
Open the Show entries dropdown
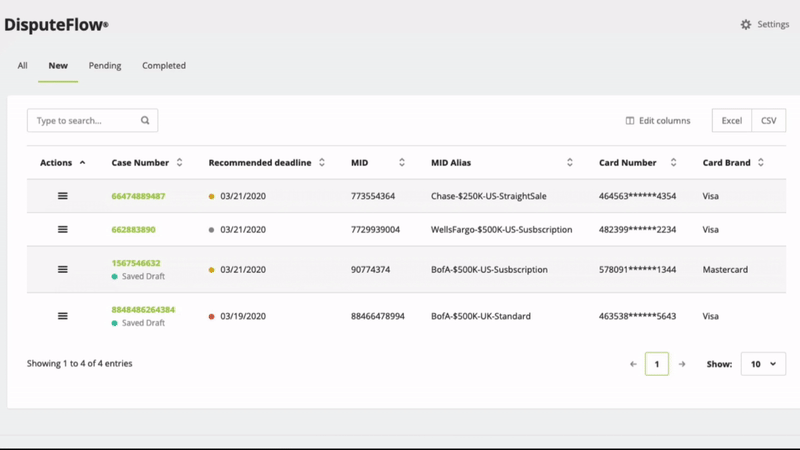[x=763, y=364]
